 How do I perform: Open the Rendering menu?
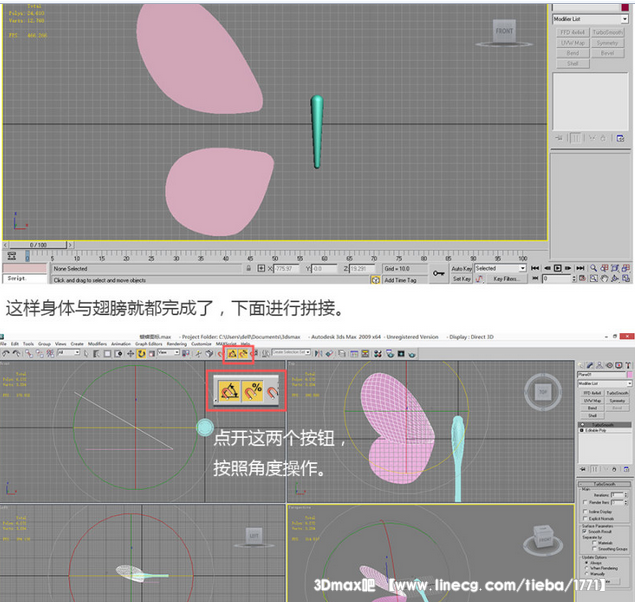pos(177,344)
